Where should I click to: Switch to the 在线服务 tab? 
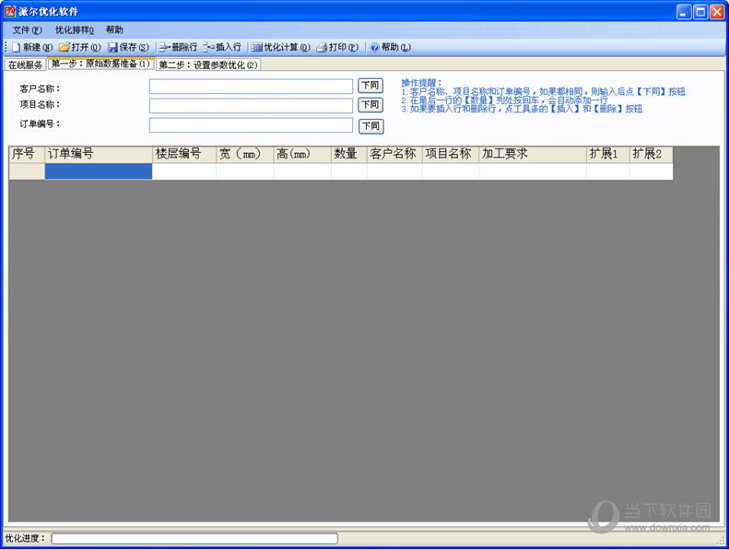coord(25,65)
